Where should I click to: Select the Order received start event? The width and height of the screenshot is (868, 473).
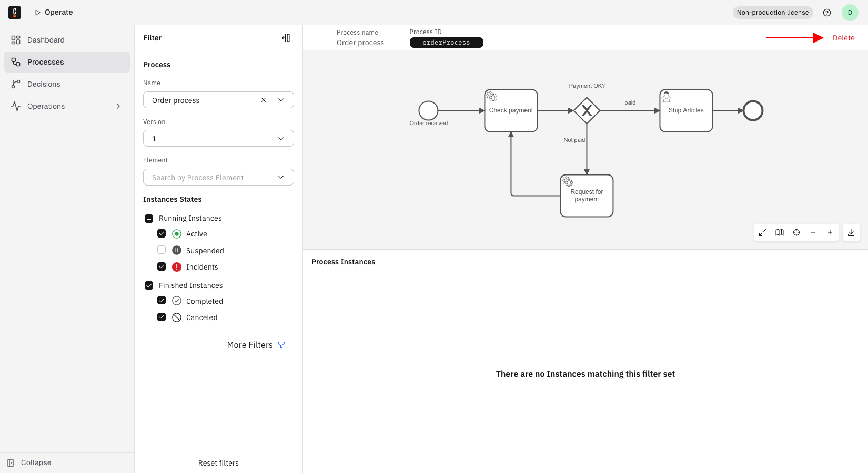(x=428, y=110)
